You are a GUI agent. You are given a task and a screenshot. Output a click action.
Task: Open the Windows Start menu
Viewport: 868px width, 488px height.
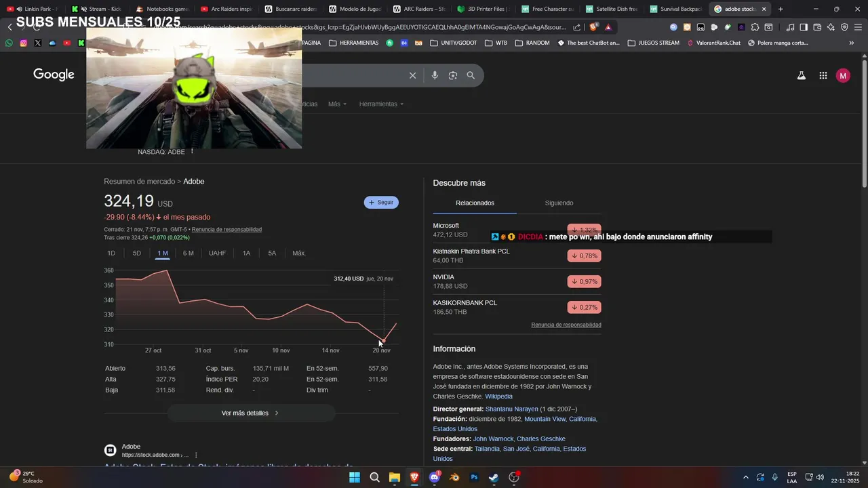click(355, 477)
